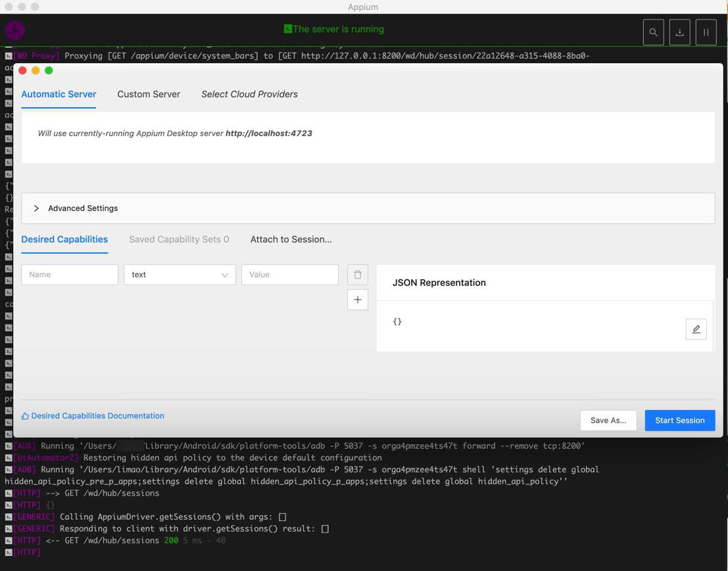This screenshot has height=571, width=728.
Task: Click the http://localhost:4723 server address text
Action: pyautogui.click(x=269, y=133)
